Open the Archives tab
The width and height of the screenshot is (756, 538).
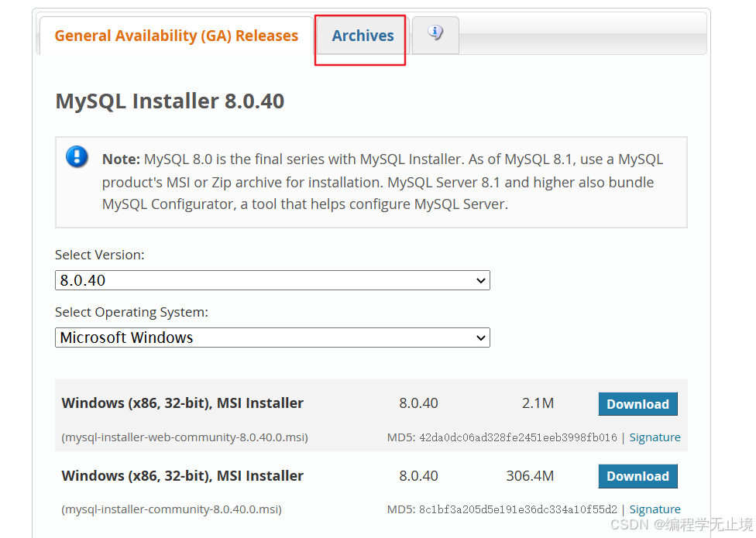click(363, 36)
